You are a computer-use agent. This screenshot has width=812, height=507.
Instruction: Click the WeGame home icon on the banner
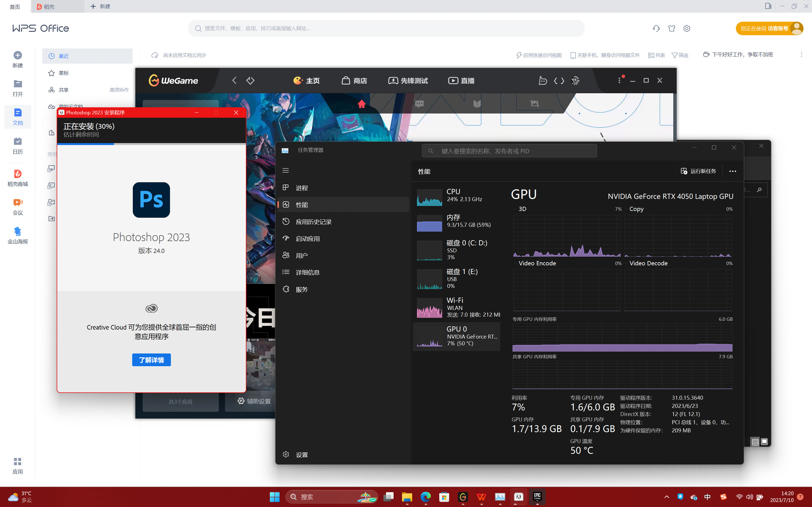(x=361, y=104)
